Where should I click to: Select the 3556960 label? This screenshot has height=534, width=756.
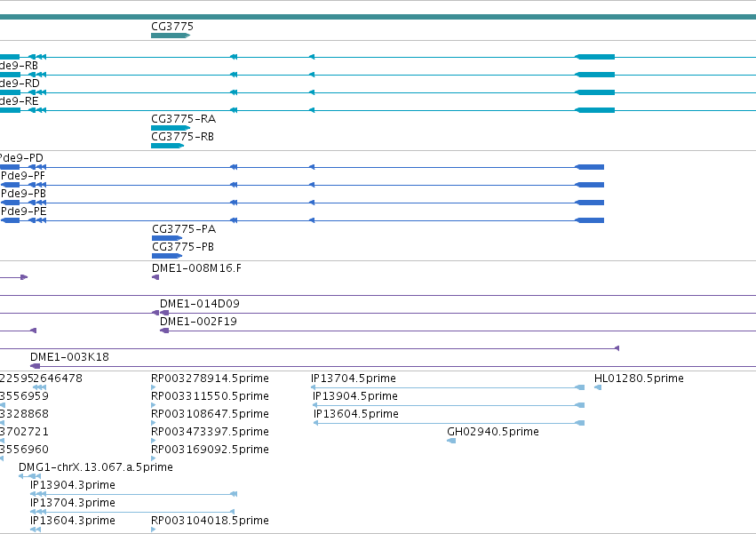coord(24,450)
